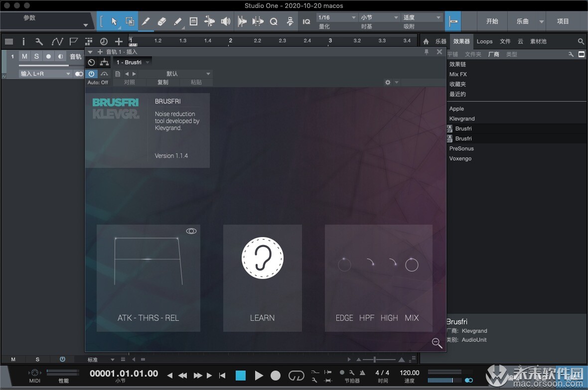Open browser home icon

click(x=426, y=42)
